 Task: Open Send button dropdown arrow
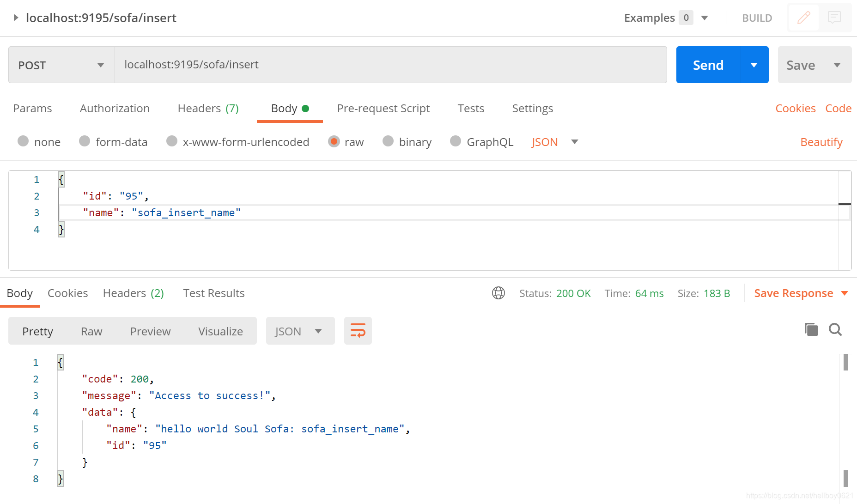[x=754, y=65]
